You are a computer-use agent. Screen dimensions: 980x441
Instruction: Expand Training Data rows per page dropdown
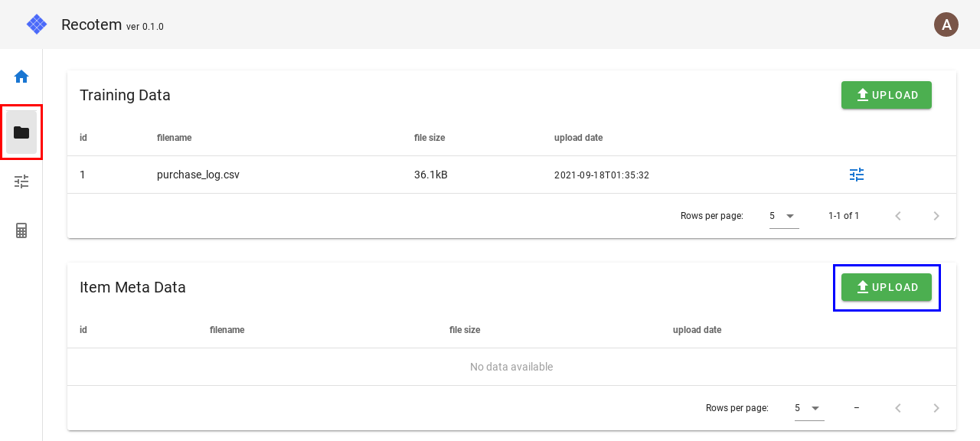click(783, 216)
